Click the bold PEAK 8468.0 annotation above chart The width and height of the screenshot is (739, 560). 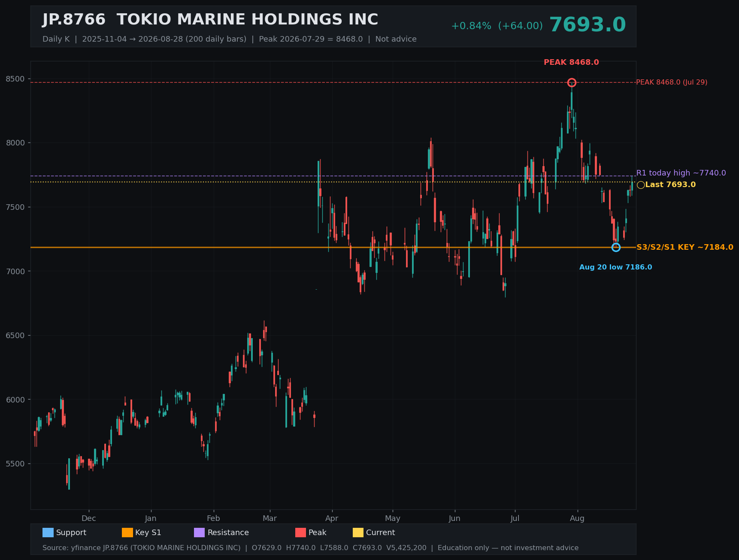[571, 62]
